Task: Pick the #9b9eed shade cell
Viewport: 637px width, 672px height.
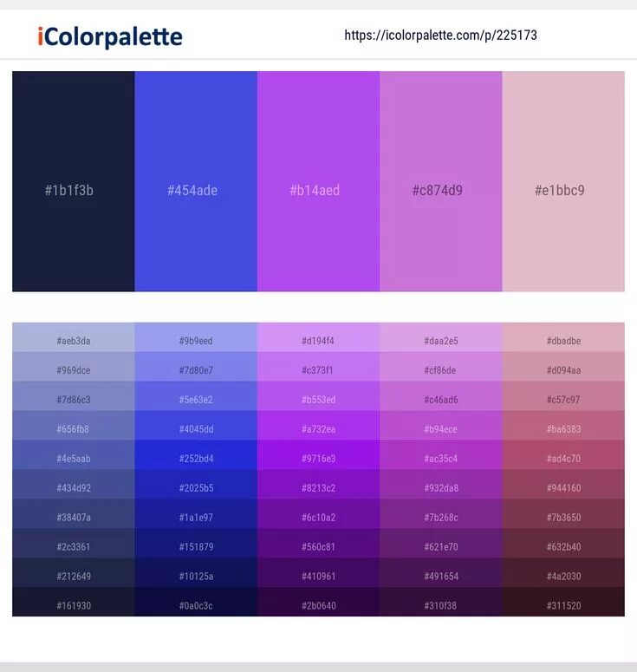Action: pos(196,337)
